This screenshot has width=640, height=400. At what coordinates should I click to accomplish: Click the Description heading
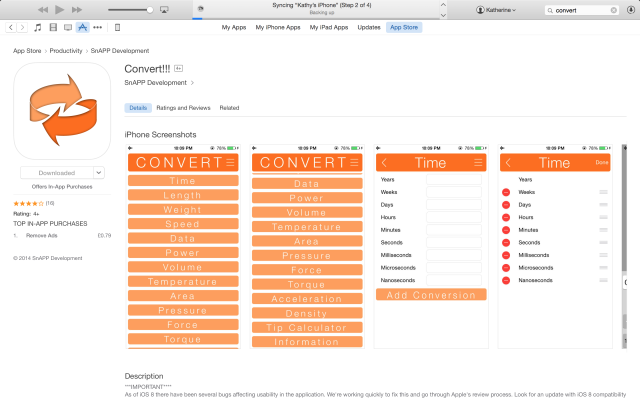(144, 376)
